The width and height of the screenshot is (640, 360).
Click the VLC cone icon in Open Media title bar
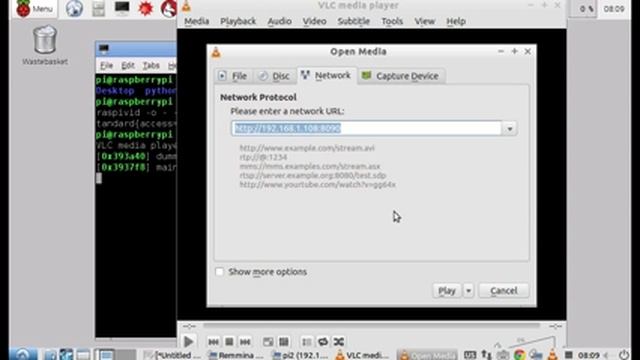pos(216,52)
